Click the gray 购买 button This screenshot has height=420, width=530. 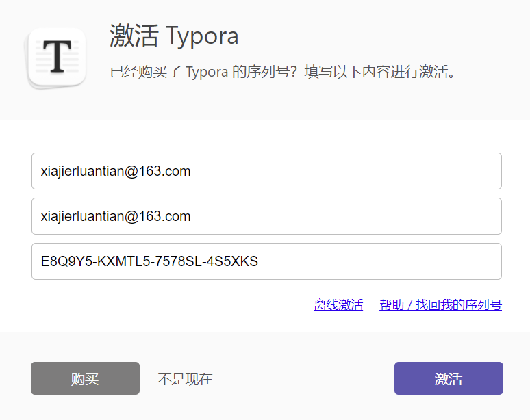click(85, 378)
